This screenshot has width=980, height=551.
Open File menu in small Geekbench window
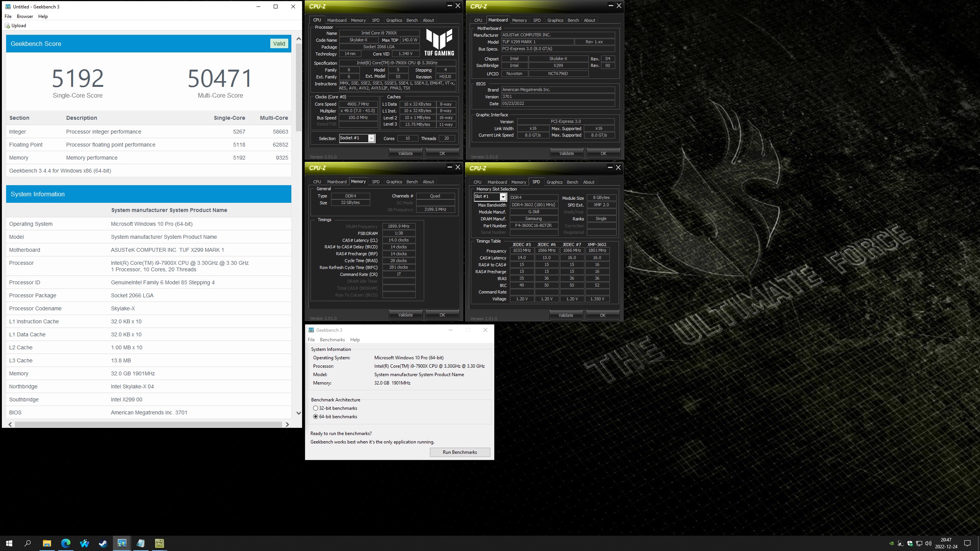click(x=311, y=340)
